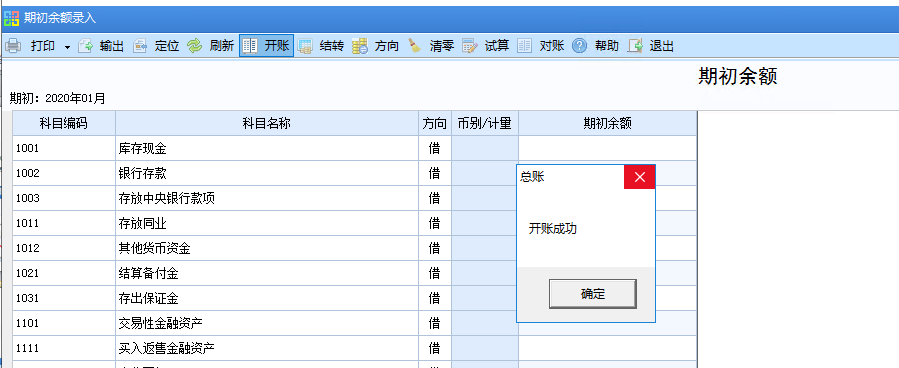
Task: Select 定位 text in toolbar
Action: (x=167, y=46)
